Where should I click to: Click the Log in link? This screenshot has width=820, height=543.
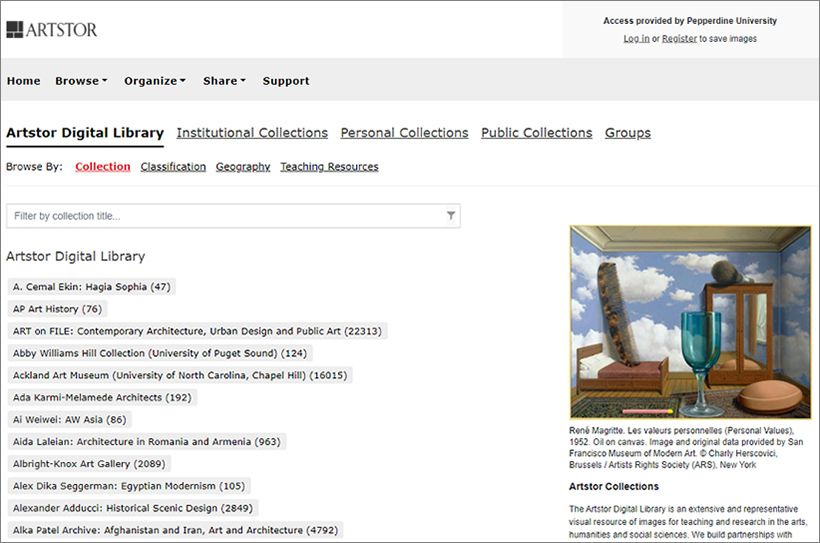[x=636, y=39]
